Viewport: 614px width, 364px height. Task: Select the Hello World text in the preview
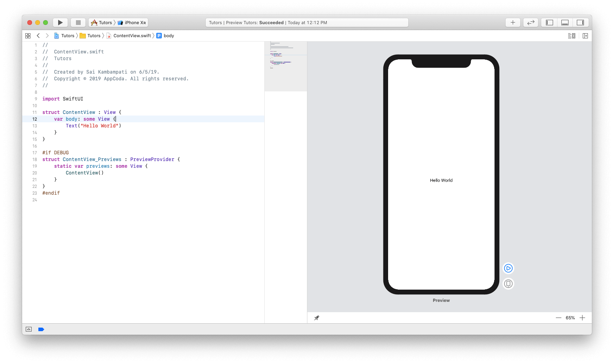coord(441,180)
